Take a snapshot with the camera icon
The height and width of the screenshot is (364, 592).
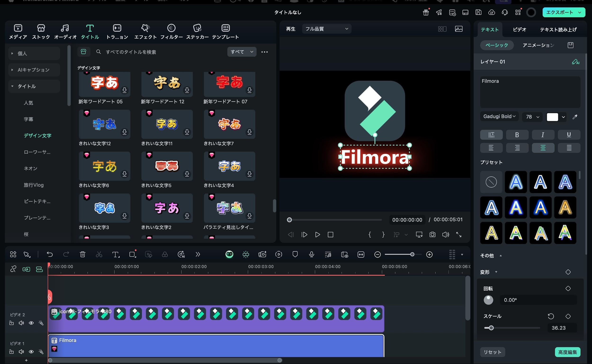pos(432,235)
